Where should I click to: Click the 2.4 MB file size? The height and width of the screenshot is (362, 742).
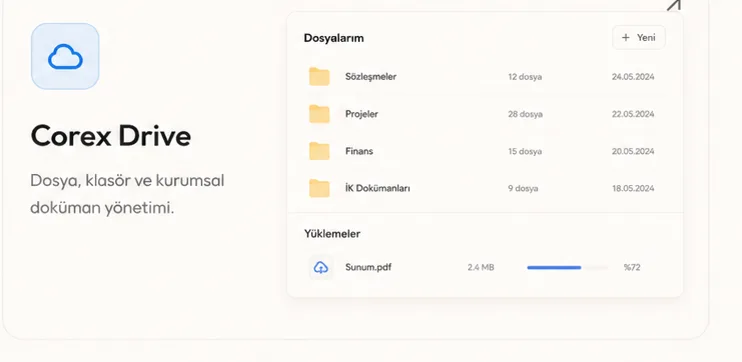(x=481, y=267)
